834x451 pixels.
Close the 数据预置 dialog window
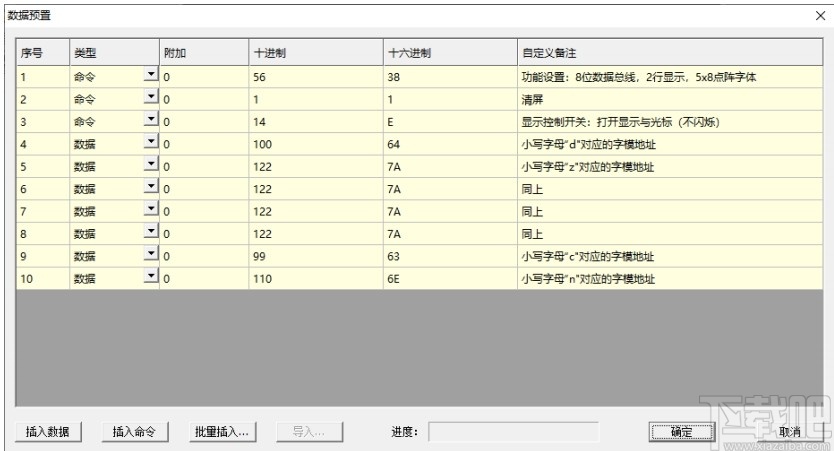[820, 16]
